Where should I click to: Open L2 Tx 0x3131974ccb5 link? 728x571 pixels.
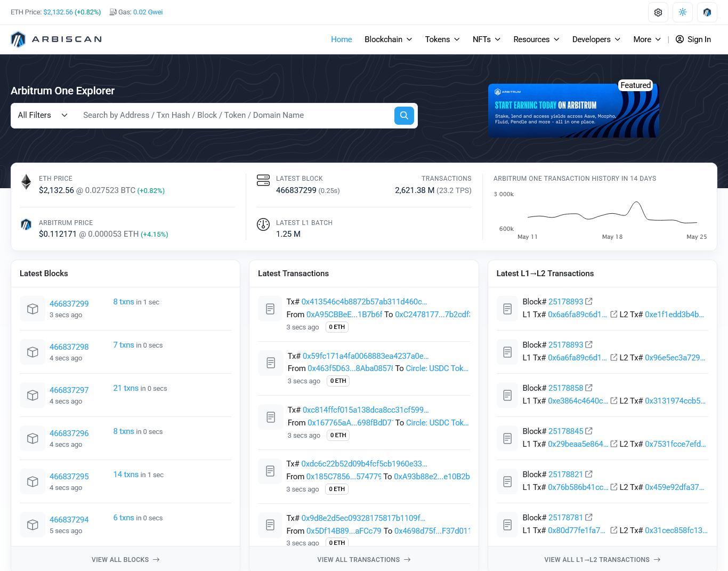pos(675,401)
